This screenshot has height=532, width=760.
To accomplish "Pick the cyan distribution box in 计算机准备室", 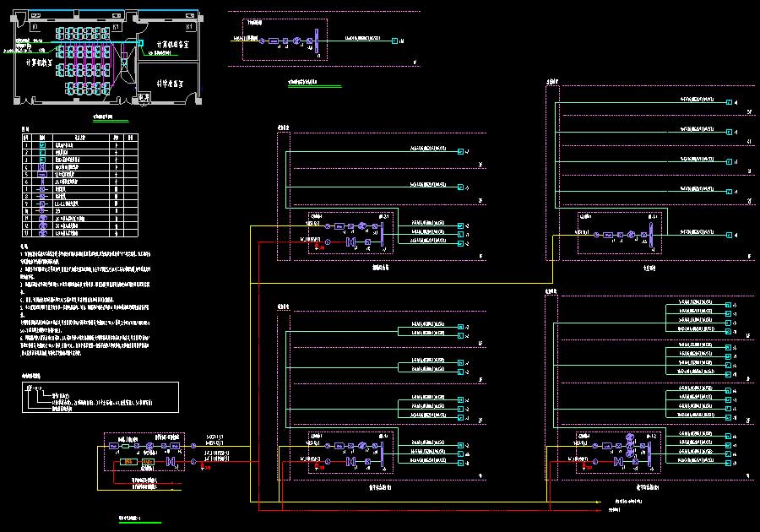I will coord(140,43).
